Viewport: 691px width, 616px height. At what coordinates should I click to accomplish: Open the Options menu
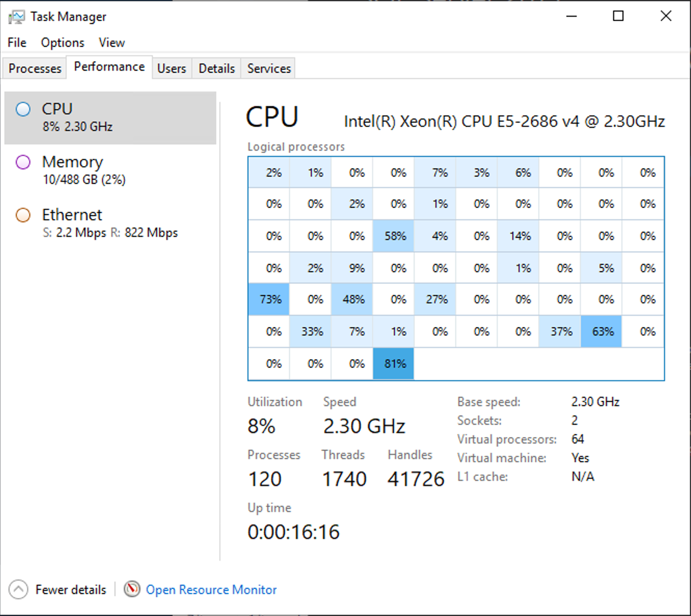(x=62, y=43)
